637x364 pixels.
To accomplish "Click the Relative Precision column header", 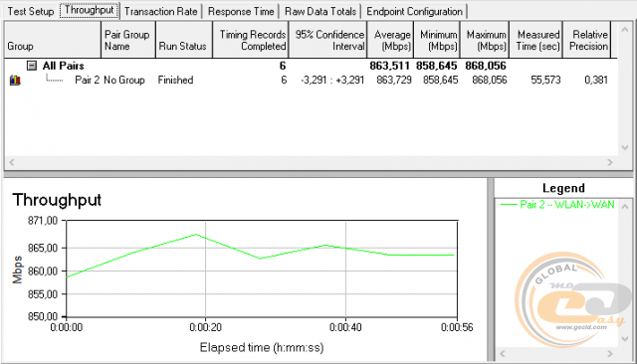I will tap(587, 40).
